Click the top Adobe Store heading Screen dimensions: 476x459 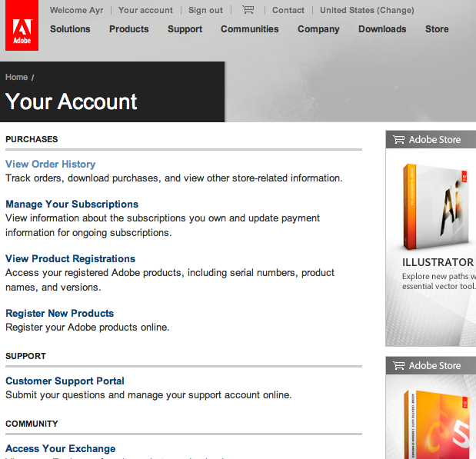434,140
